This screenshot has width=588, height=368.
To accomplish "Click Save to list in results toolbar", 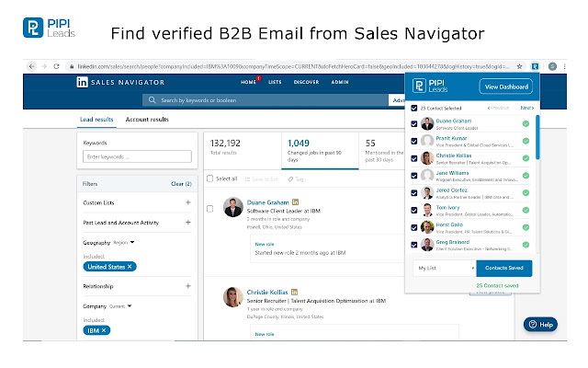I will pos(261,179).
